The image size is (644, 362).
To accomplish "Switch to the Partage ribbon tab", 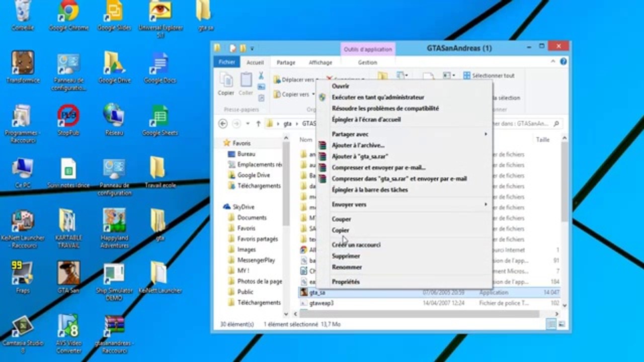I will click(x=286, y=62).
